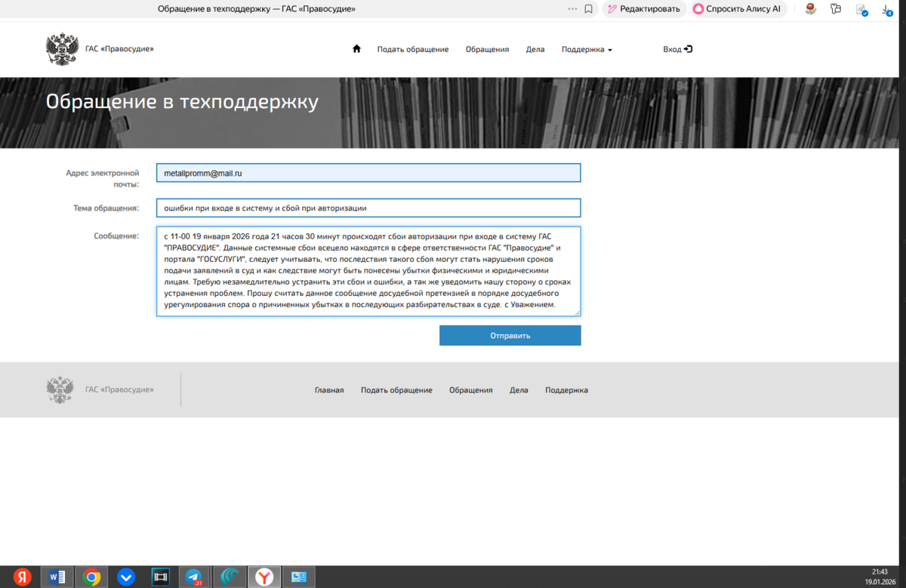Image resolution: width=906 pixels, height=588 pixels.
Task: Click the browser tab title Обращение в техподдержку
Action: (257, 9)
